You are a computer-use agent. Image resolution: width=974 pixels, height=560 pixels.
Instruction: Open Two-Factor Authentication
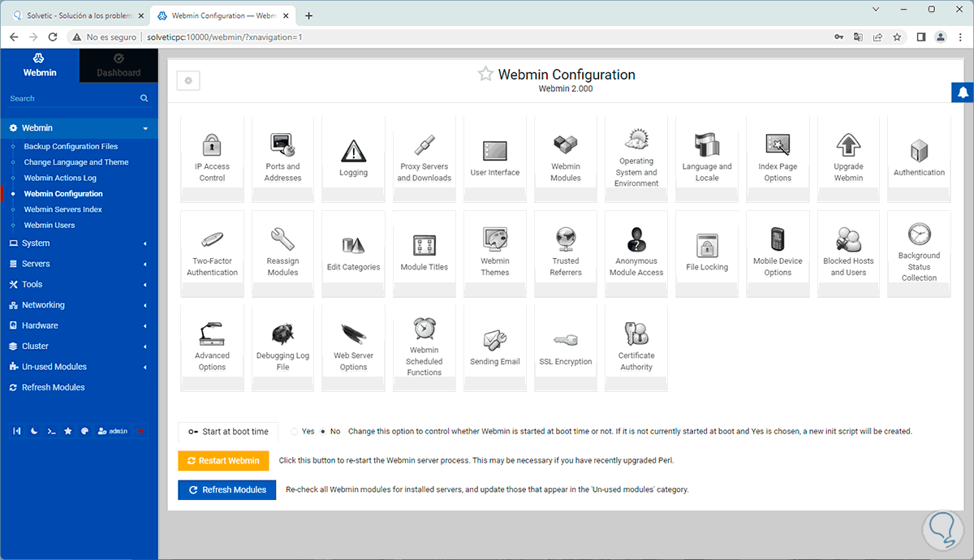tap(212, 254)
